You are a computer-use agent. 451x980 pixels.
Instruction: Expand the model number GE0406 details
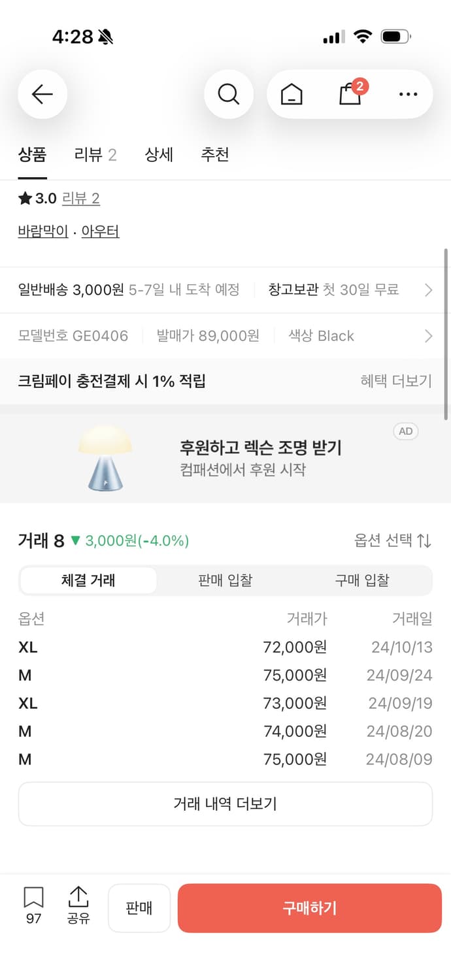[x=429, y=335]
